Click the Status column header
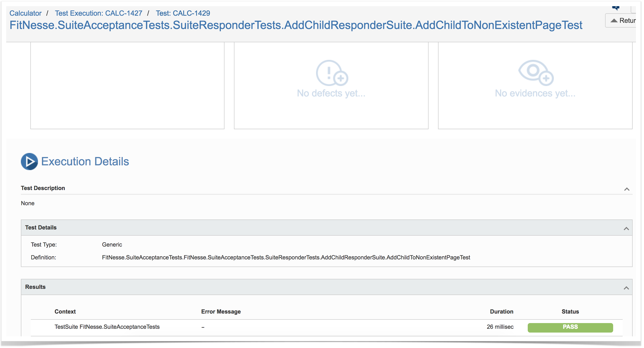 point(570,312)
